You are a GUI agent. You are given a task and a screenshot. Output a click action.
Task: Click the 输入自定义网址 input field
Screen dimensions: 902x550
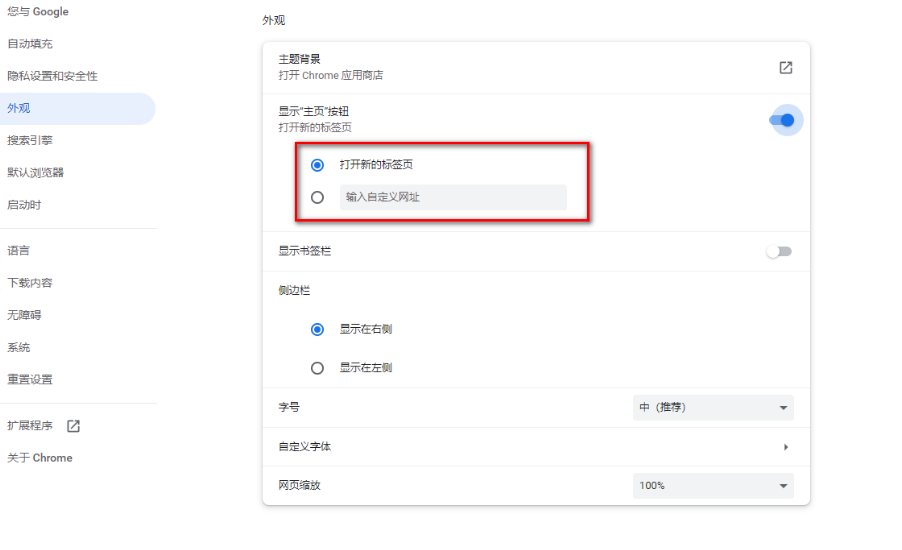[453, 197]
